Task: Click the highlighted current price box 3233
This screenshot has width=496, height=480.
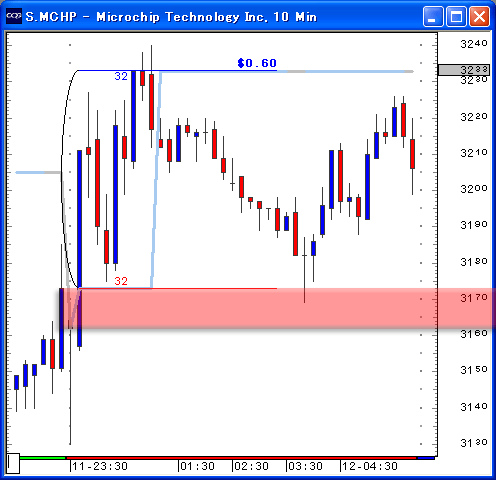Action: click(x=464, y=70)
